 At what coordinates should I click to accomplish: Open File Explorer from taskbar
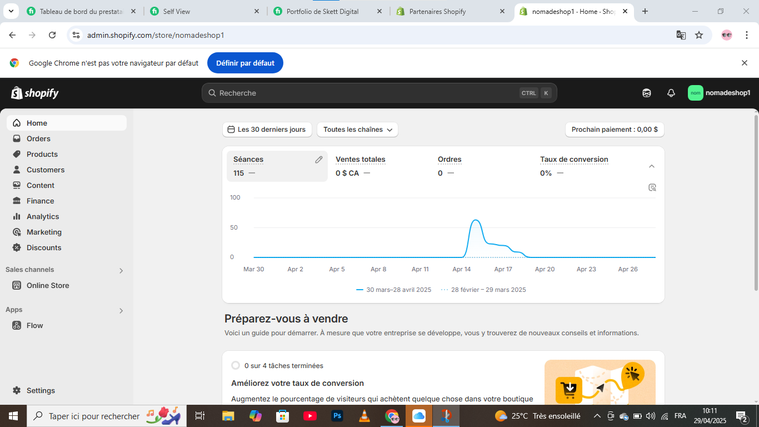(x=228, y=416)
